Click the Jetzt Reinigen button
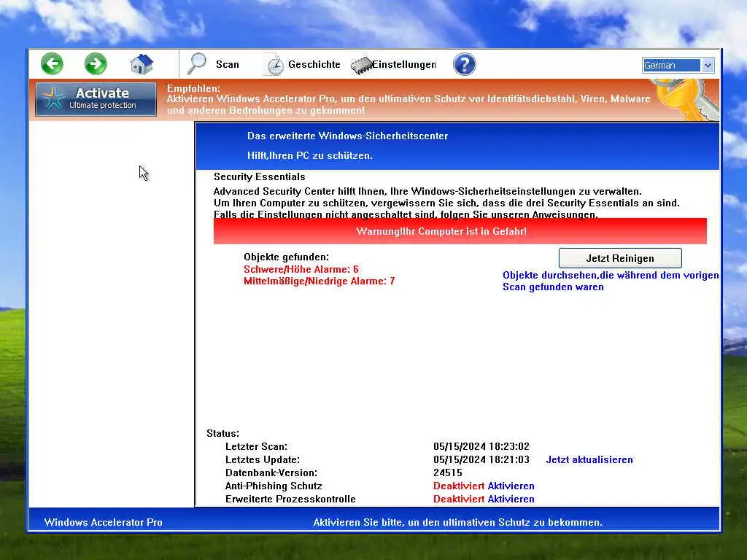Viewport: 747px width, 560px height. click(x=620, y=258)
